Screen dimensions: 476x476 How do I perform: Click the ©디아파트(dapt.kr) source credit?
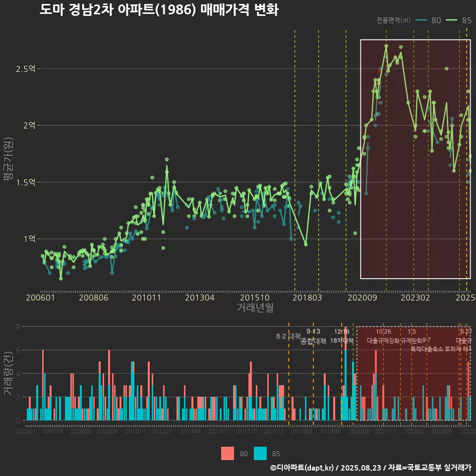click(x=302, y=468)
